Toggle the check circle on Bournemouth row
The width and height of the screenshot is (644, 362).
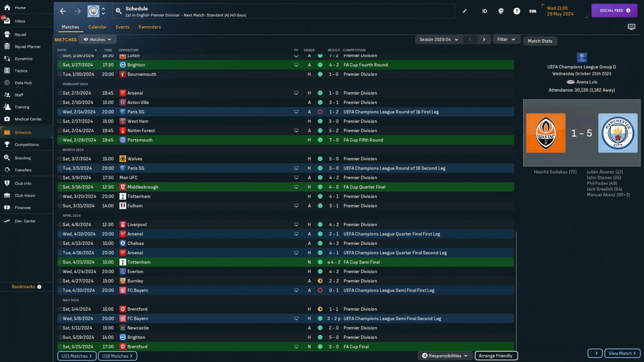pyautogui.click(x=60, y=74)
